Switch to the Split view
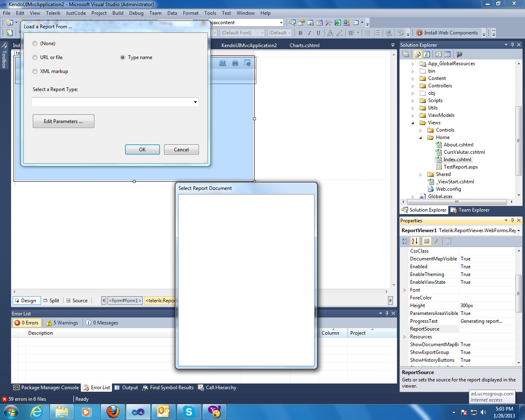The width and height of the screenshot is (525, 420). tap(51, 301)
